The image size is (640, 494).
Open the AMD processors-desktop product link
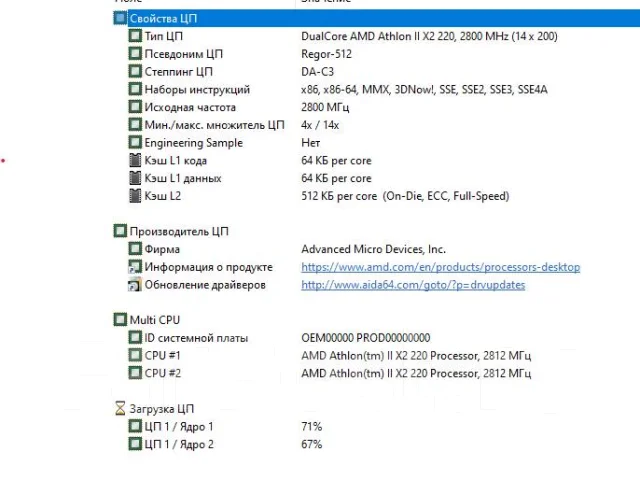click(440, 267)
